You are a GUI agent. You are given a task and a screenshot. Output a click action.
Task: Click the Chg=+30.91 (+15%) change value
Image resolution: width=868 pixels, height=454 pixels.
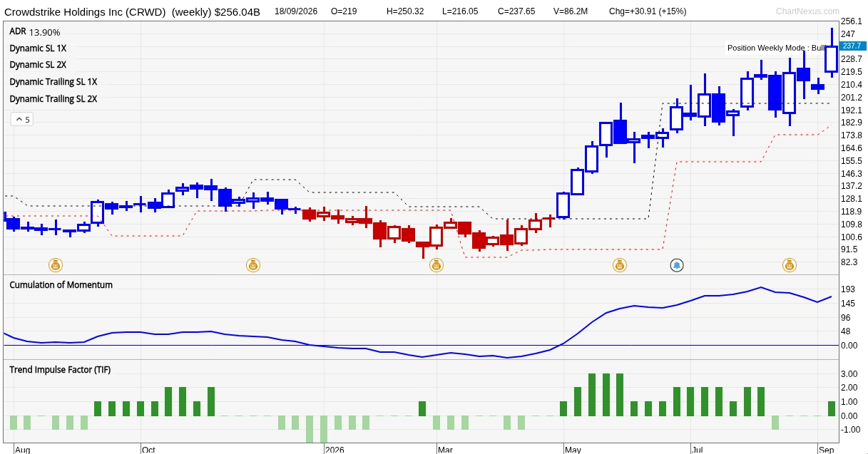coord(648,11)
